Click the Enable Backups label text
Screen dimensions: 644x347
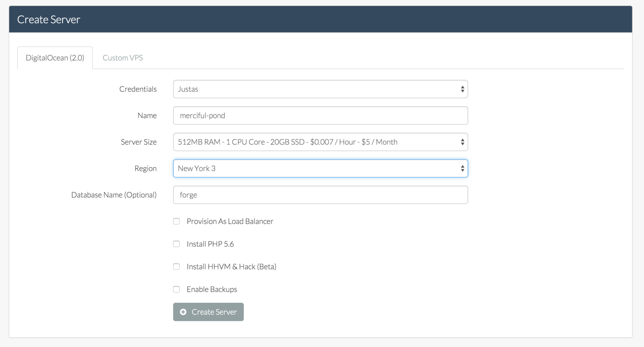pos(212,289)
